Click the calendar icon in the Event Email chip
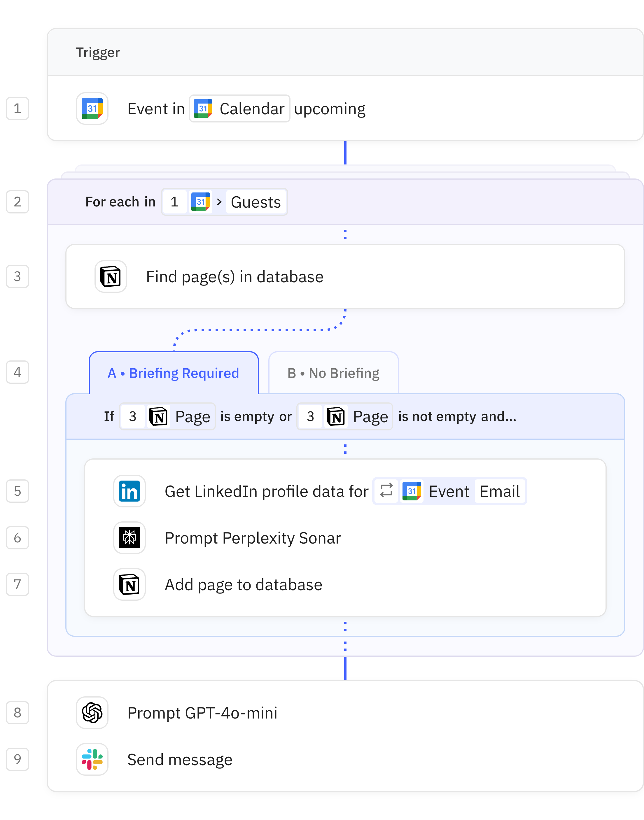The image size is (644, 820). click(412, 491)
